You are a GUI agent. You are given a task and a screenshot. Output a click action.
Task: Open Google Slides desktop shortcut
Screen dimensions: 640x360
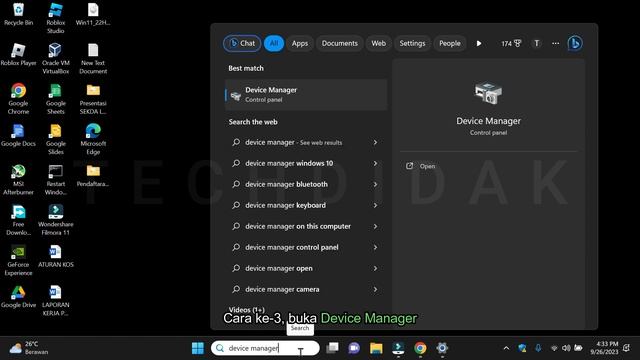tap(56, 139)
